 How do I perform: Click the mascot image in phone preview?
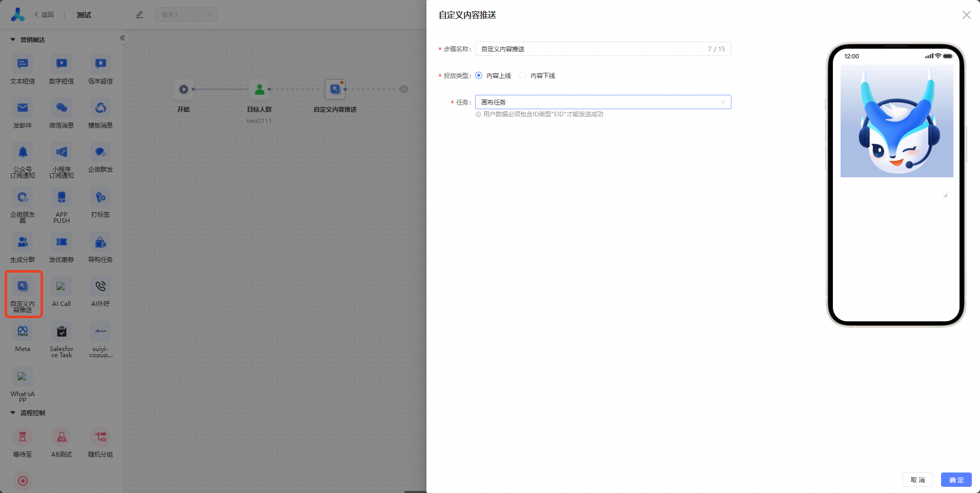(x=896, y=121)
